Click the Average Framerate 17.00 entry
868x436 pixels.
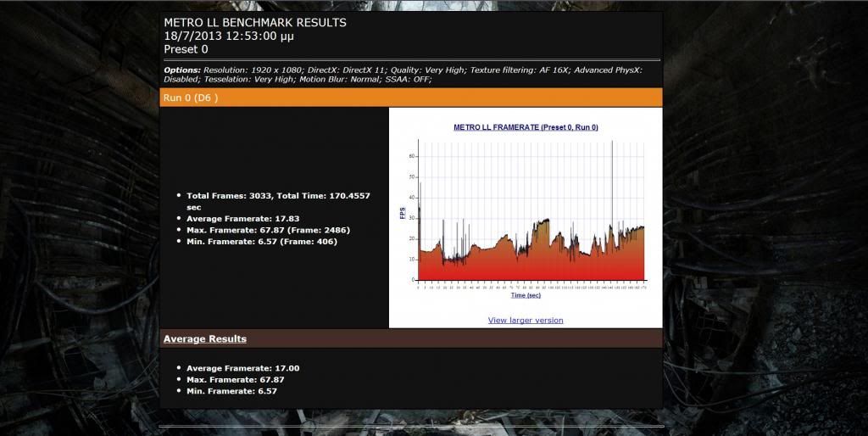pyautogui.click(x=242, y=368)
